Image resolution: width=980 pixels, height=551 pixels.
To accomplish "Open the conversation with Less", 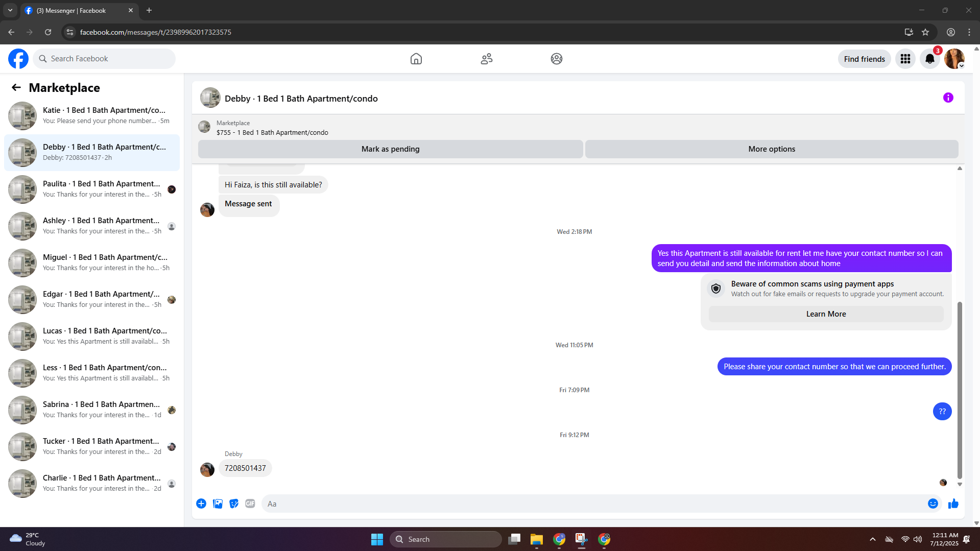I will (x=92, y=373).
